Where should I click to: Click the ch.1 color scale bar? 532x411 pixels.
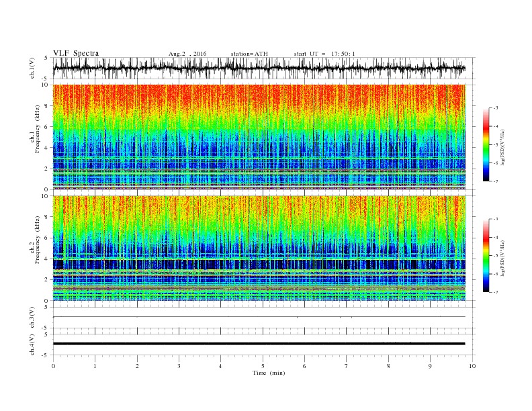[x=486, y=144]
